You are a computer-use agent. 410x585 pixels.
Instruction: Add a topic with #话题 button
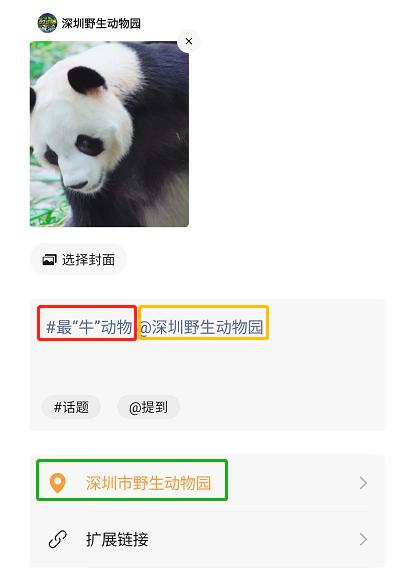point(71,407)
